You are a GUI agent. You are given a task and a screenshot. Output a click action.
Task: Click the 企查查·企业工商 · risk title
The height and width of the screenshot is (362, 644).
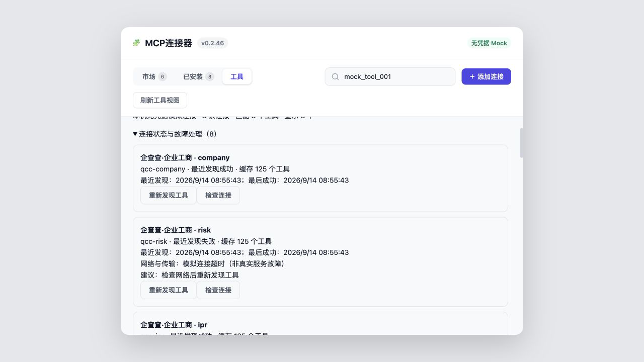click(176, 230)
